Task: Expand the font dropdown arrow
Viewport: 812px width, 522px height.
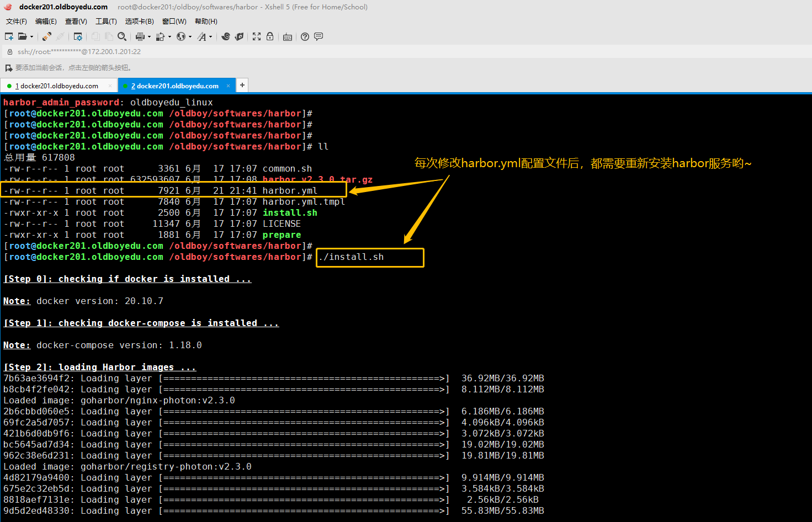Action: click(210, 37)
